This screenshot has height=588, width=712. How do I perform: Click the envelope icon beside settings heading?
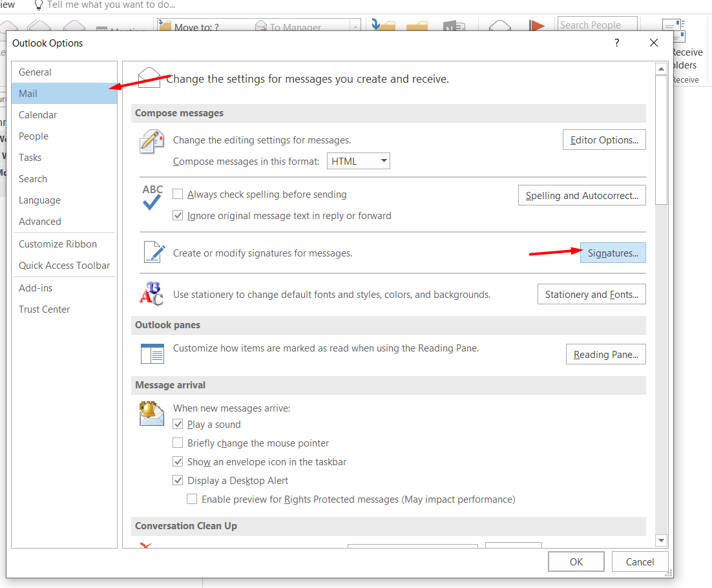coord(149,78)
